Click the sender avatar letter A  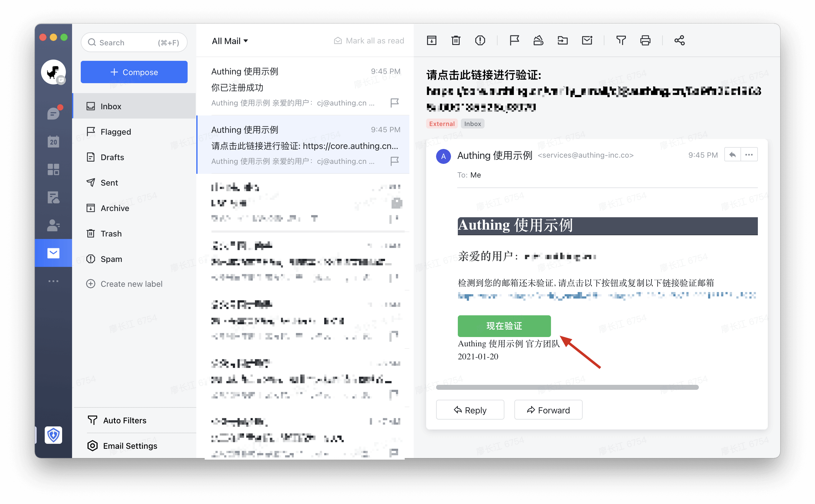tap(443, 156)
